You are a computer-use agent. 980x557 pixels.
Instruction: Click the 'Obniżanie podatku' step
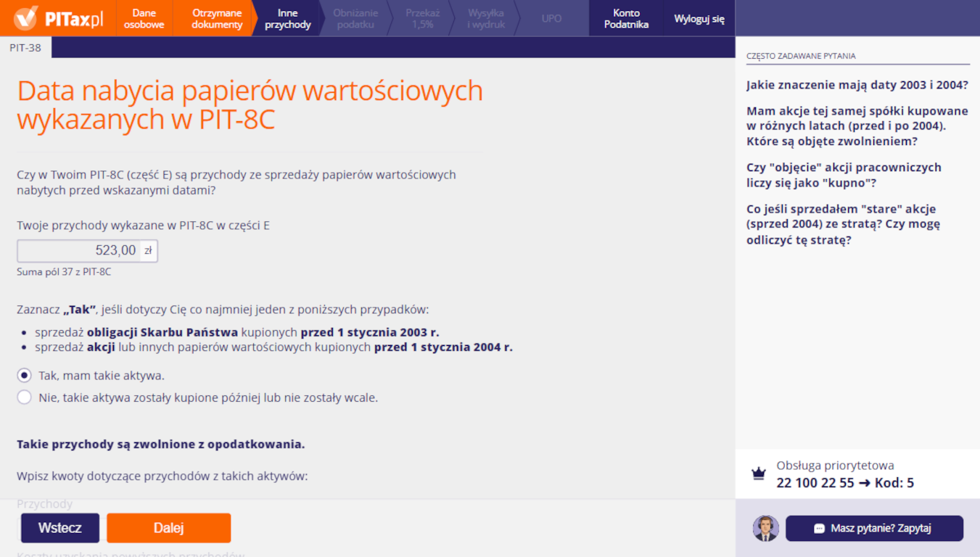click(x=355, y=18)
